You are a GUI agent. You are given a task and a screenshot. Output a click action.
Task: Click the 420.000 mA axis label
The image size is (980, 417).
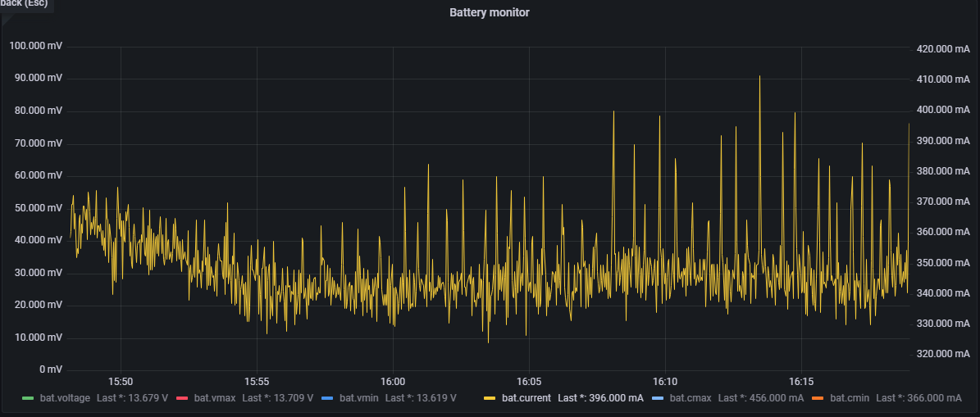942,48
